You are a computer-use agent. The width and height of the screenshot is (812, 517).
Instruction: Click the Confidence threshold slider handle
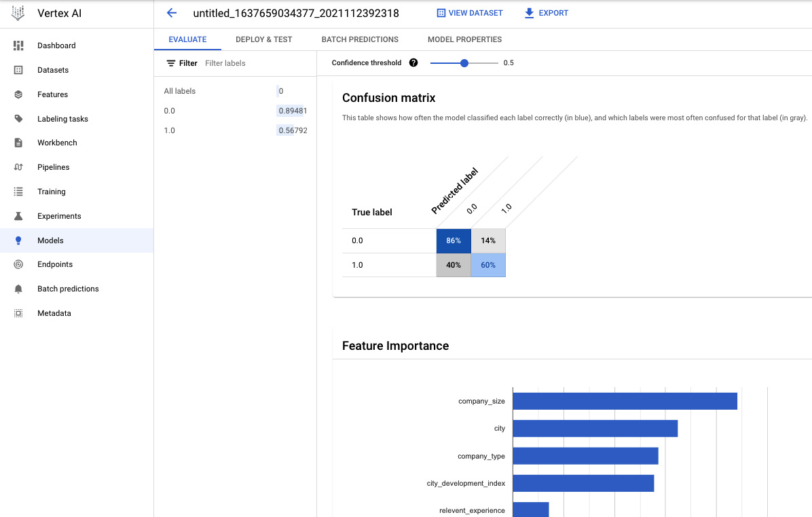464,63
